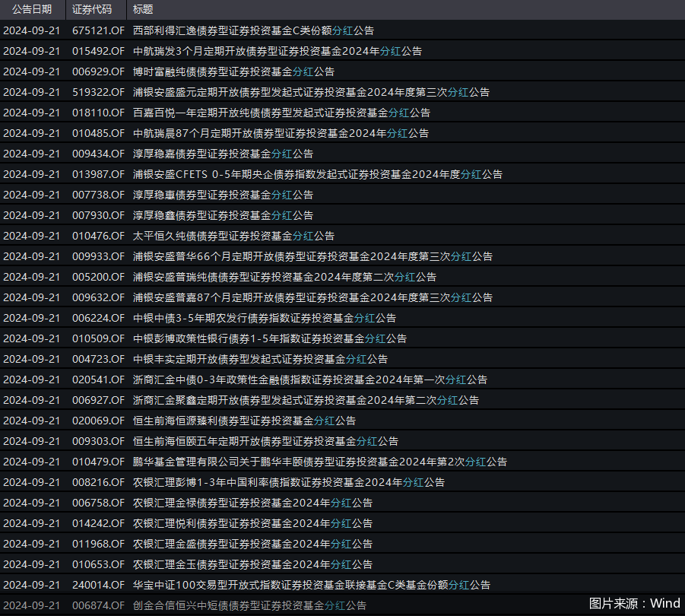Open 浦银安盛普瑞纯债债券型 announcement

pos(284,277)
